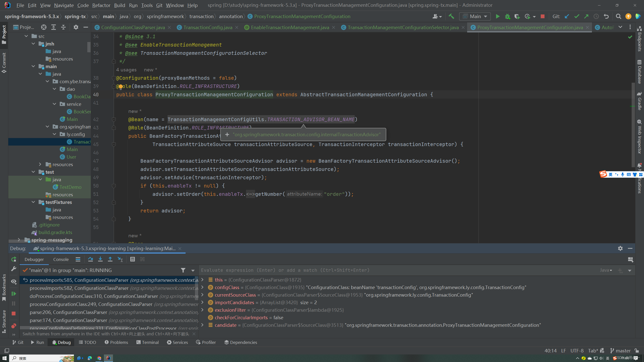Click the Step Into debugger icon
Image resolution: width=644 pixels, height=362 pixels.
tap(100, 259)
